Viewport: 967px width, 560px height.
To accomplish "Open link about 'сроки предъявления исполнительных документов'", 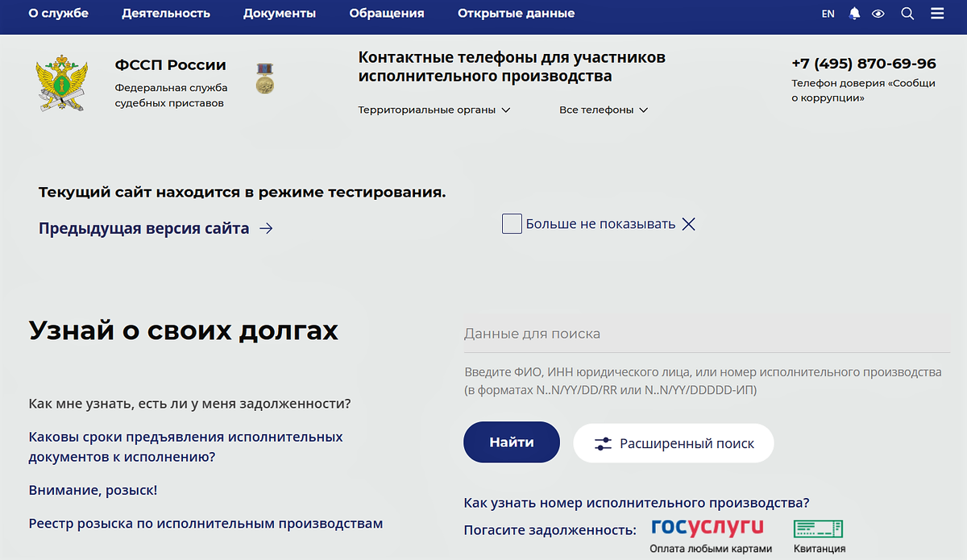I will pos(185,446).
